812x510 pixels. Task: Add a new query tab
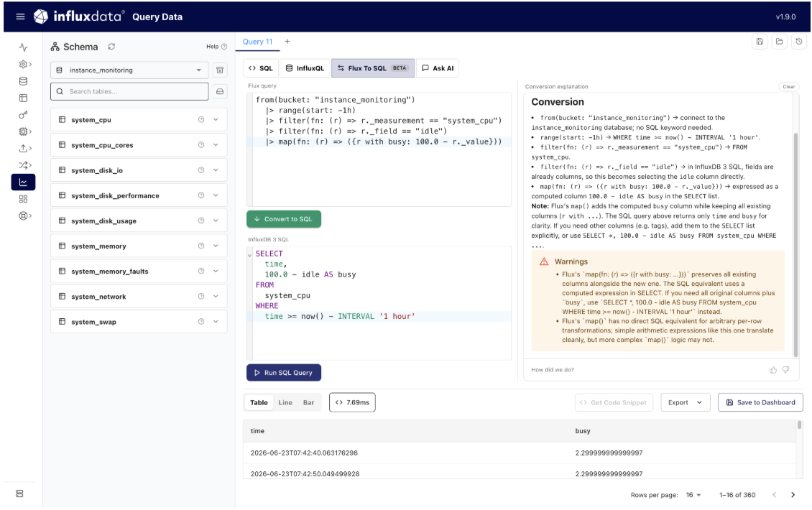pyautogui.click(x=287, y=42)
